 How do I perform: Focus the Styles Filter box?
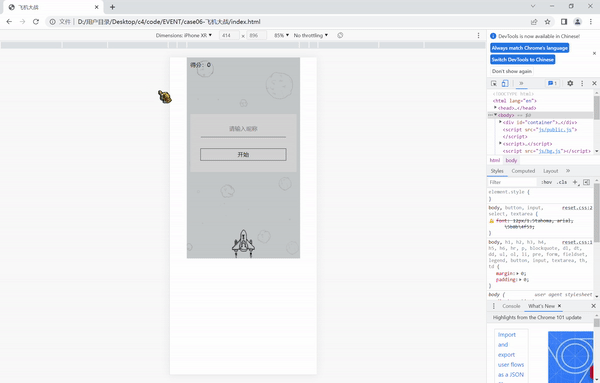pos(513,182)
